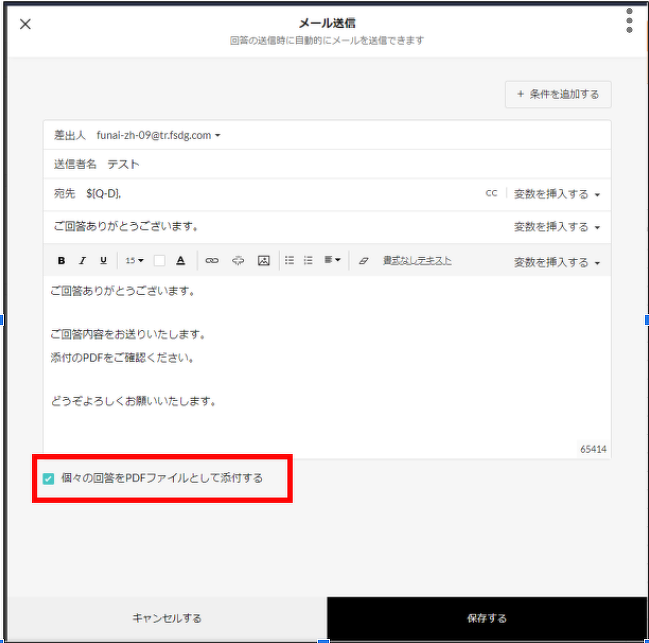Open the font size 15 dropdown
This screenshot has width=649, height=643.
(134, 261)
